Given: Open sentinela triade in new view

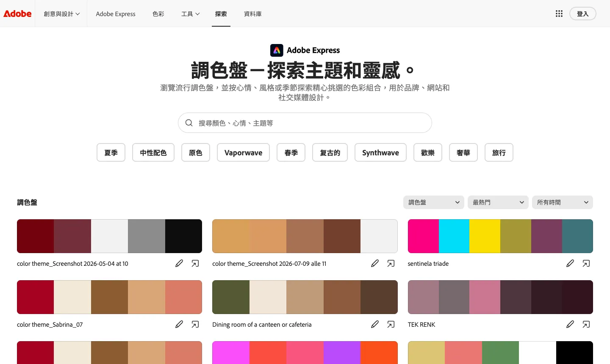Looking at the screenshot, I should [x=586, y=263].
